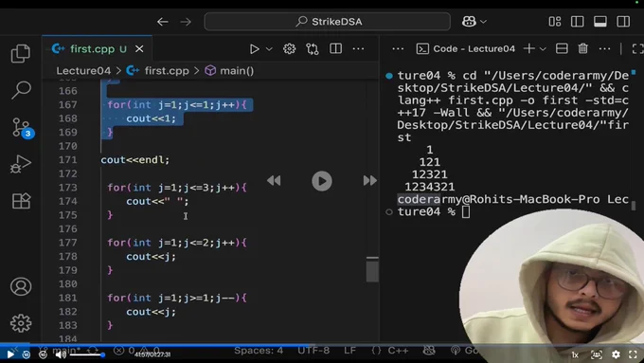Maximize the panel size icon

pos(637,49)
